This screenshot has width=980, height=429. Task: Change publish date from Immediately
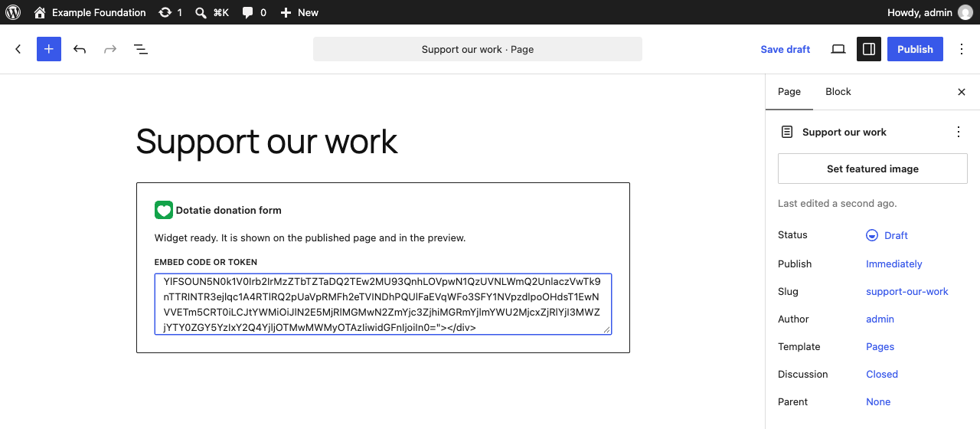894,264
